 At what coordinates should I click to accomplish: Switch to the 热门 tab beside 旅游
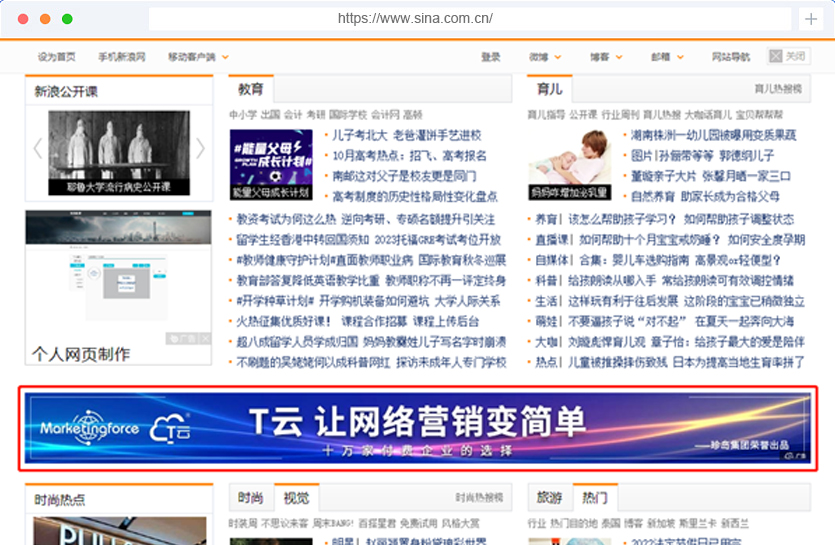(595, 498)
